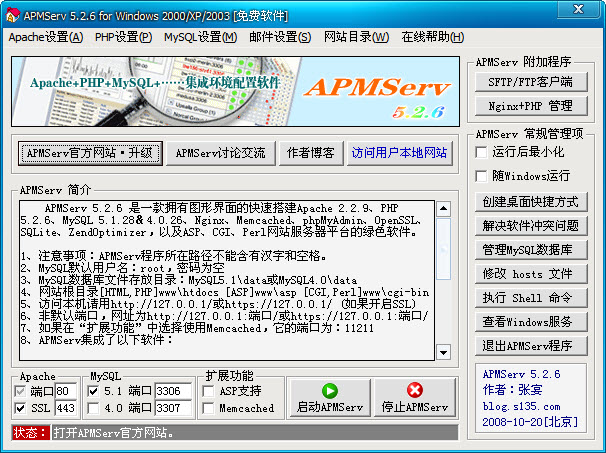
Task: Open APMServ讨论交流 forum button
Action: coord(220,153)
